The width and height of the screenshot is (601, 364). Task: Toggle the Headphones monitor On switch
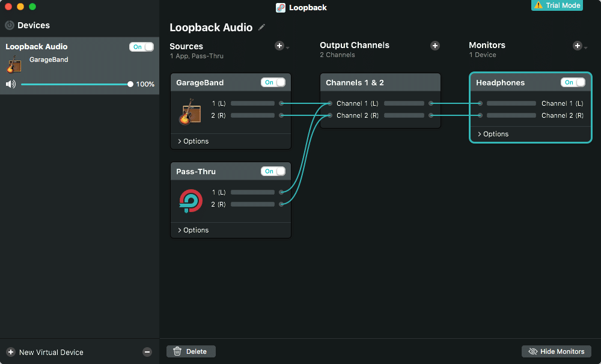573,82
